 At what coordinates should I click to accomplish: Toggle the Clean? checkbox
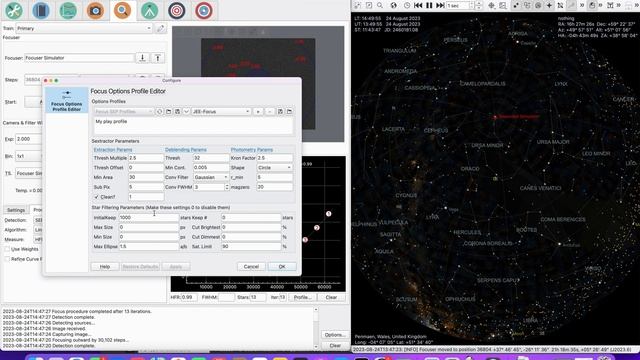[97, 197]
